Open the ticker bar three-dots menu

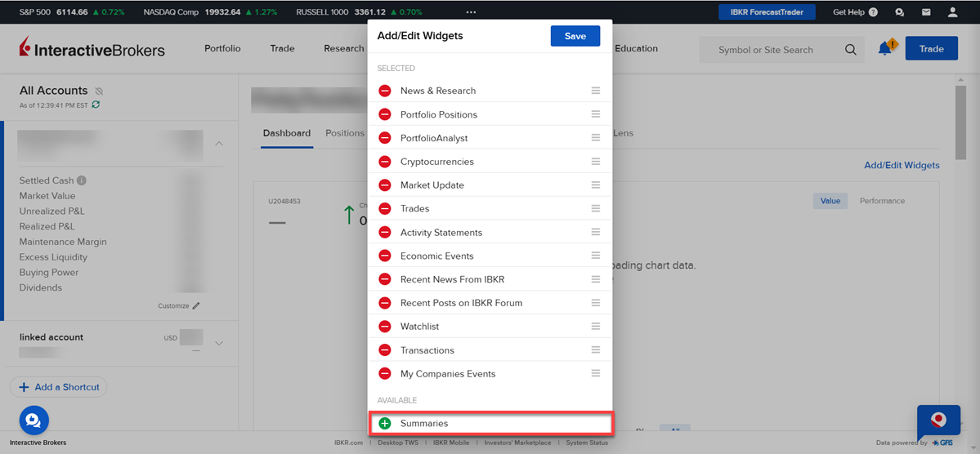point(472,12)
